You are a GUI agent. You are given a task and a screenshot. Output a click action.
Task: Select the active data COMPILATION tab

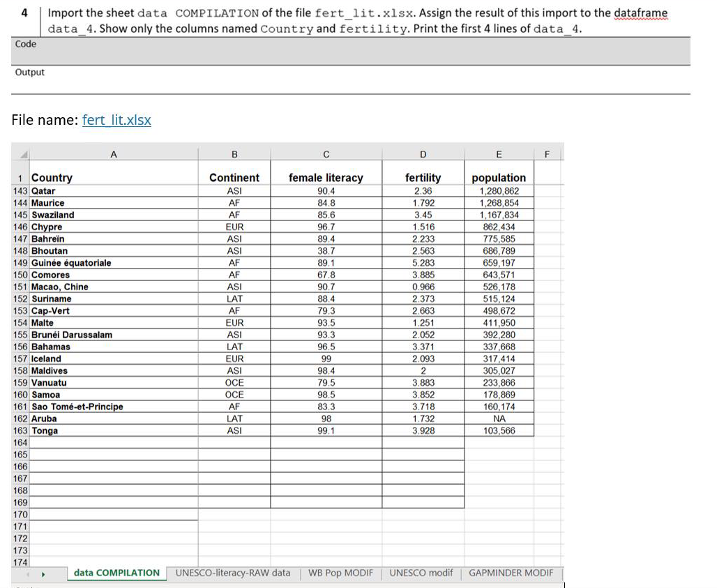click(116, 573)
